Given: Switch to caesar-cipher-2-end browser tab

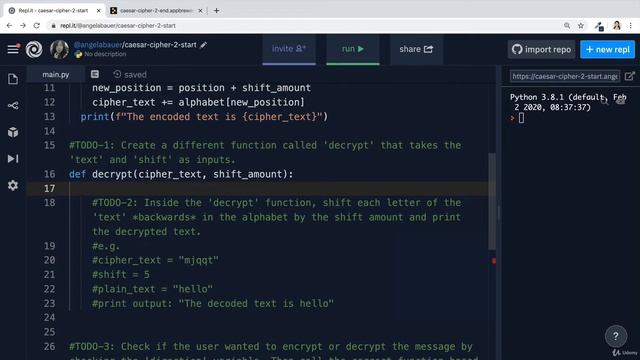Looking at the screenshot, I should [156, 11].
